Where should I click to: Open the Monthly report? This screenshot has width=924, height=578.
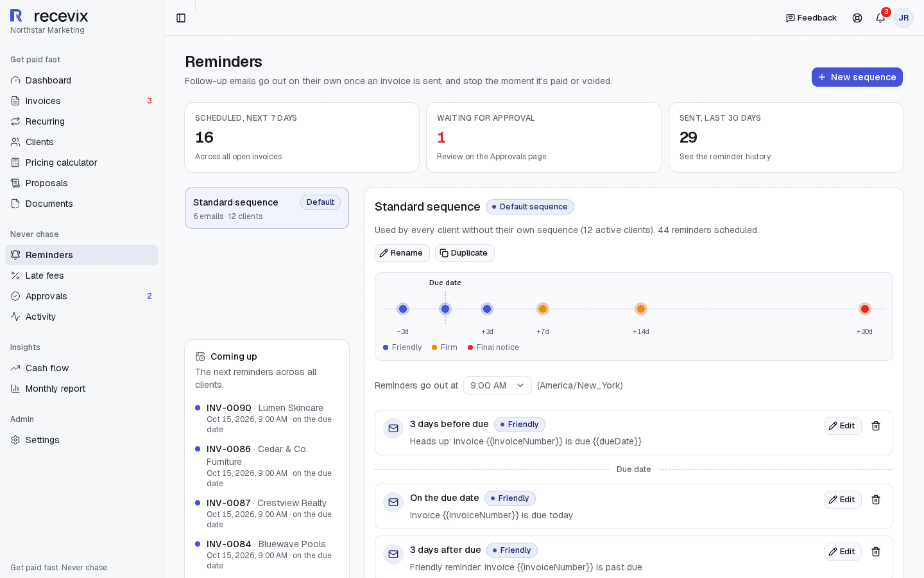pyautogui.click(x=81, y=389)
